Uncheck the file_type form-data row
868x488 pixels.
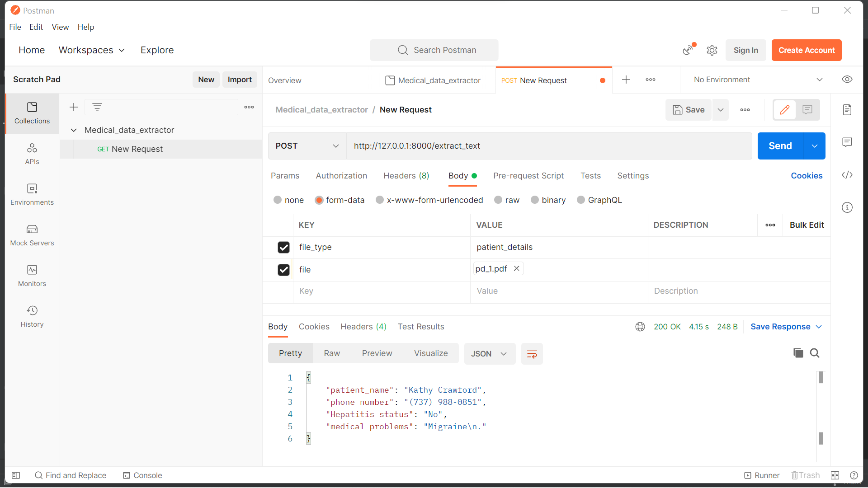(283, 247)
